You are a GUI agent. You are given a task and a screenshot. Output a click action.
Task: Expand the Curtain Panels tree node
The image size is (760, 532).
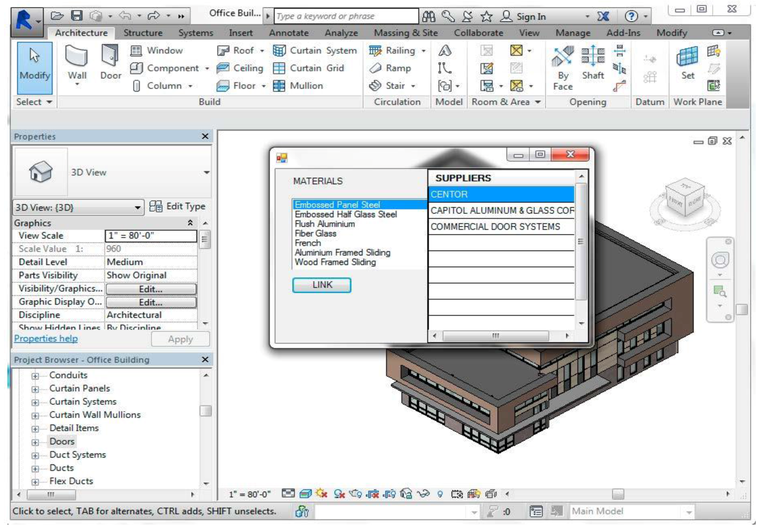35,390
